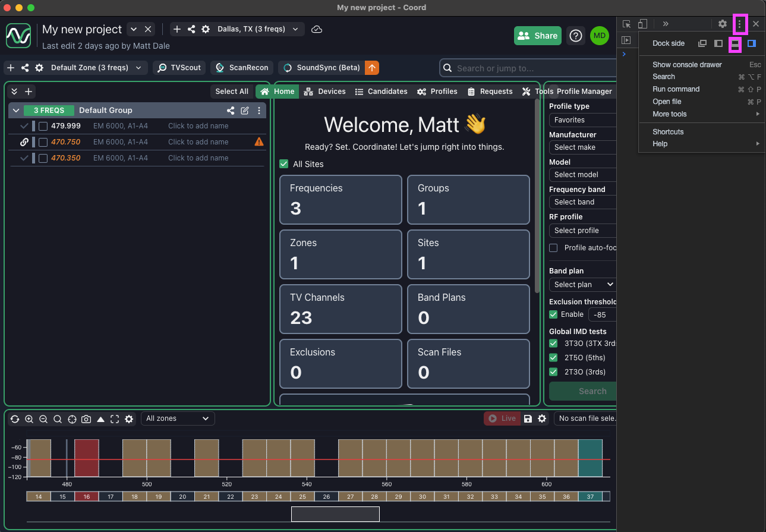This screenshot has height=532, width=766.
Task: Collapse all groups with double-chevron icon
Action: (x=14, y=92)
